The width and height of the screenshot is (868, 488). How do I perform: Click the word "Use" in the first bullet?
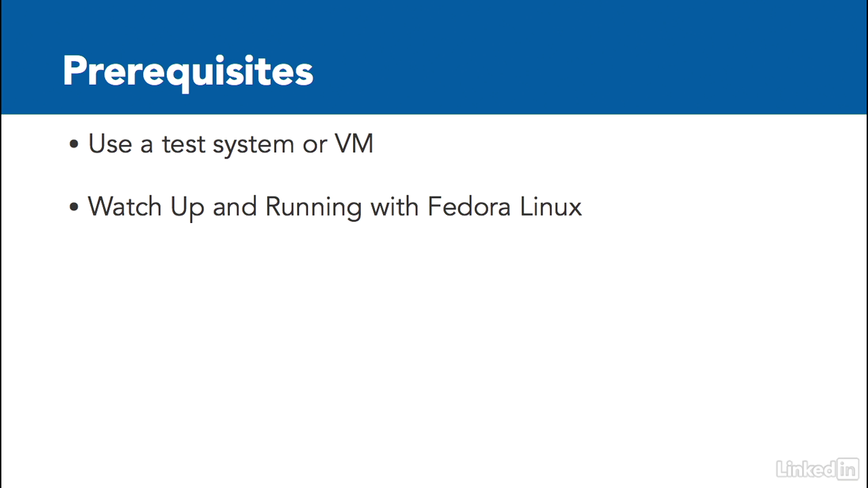110,144
